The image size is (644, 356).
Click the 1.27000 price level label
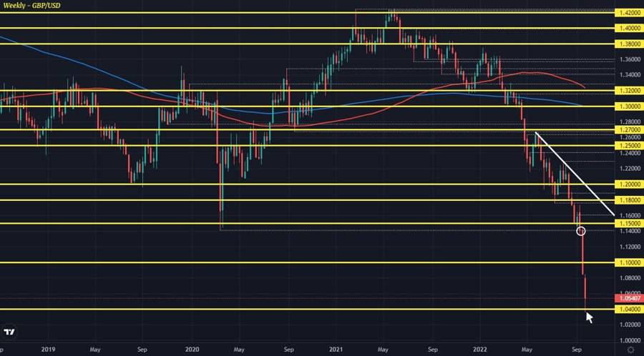click(x=629, y=130)
